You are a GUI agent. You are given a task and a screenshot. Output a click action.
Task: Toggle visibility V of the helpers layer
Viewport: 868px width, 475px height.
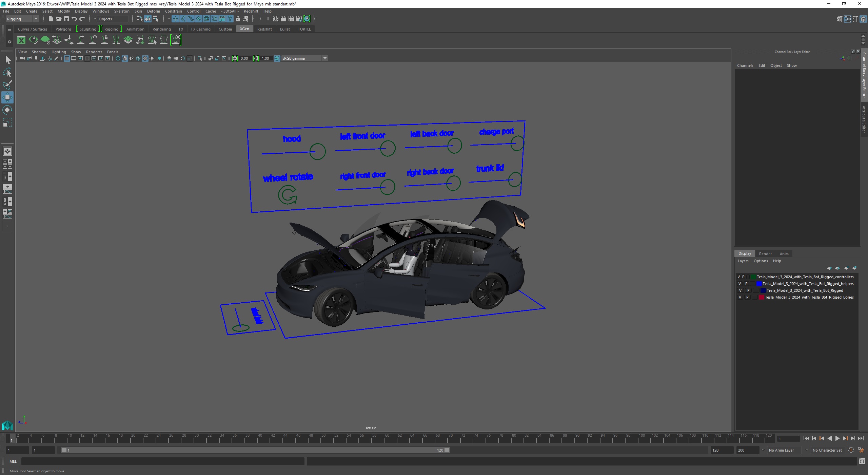739,284
